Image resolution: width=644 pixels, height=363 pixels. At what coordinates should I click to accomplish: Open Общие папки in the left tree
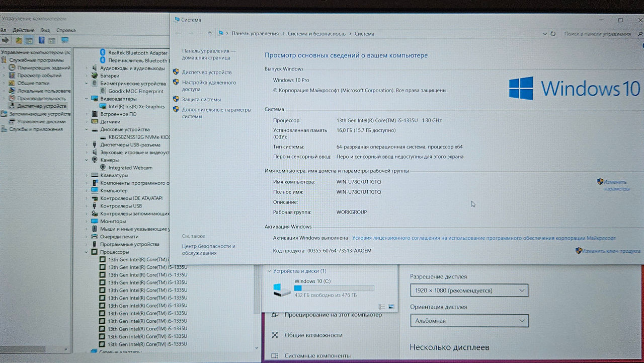33,83
